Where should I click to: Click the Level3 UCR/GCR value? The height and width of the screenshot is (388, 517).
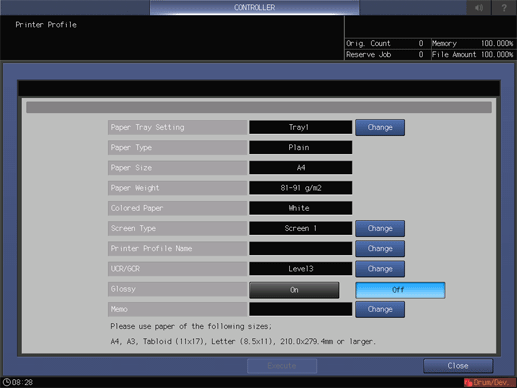click(x=300, y=269)
